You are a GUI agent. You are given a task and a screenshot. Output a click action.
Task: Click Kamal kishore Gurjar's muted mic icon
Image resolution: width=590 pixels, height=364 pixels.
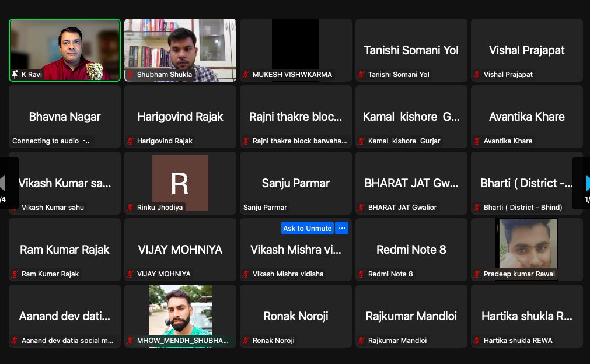361,141
